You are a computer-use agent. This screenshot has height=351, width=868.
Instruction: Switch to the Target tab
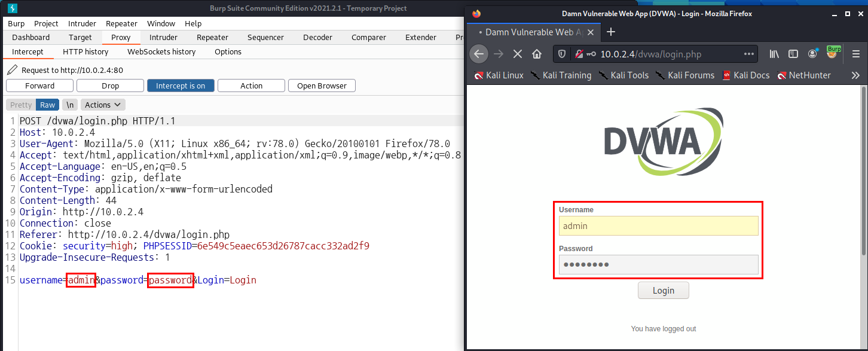click(x=80, y=37)
